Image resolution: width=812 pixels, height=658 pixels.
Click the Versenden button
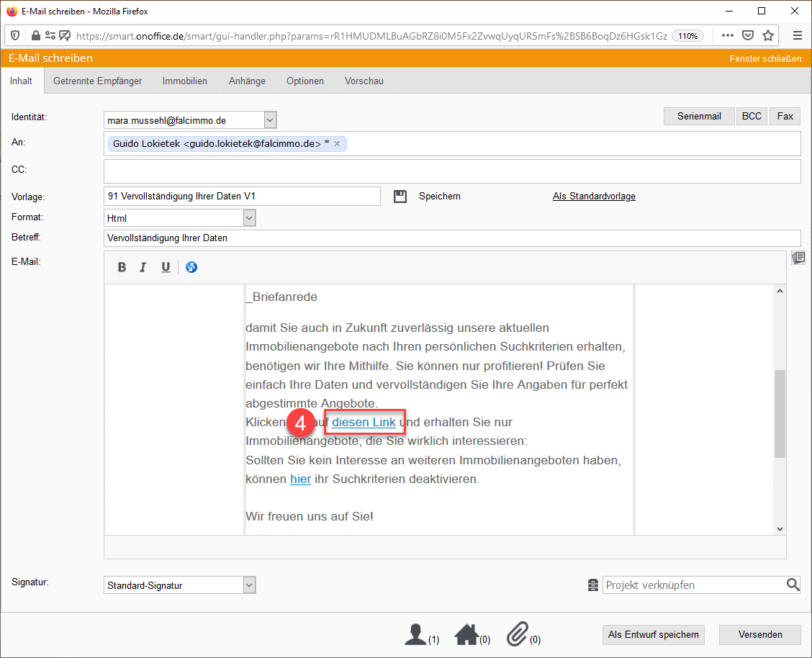(759, 634)
